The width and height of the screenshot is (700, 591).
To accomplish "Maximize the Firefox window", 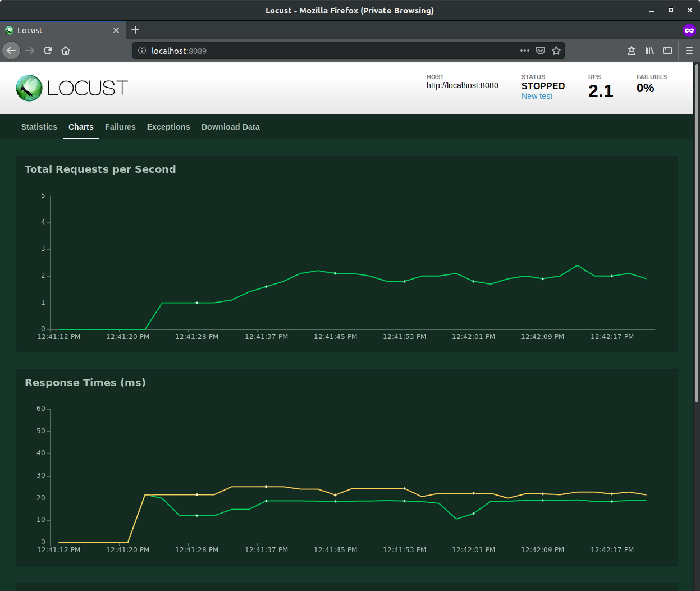I will 670,10.
